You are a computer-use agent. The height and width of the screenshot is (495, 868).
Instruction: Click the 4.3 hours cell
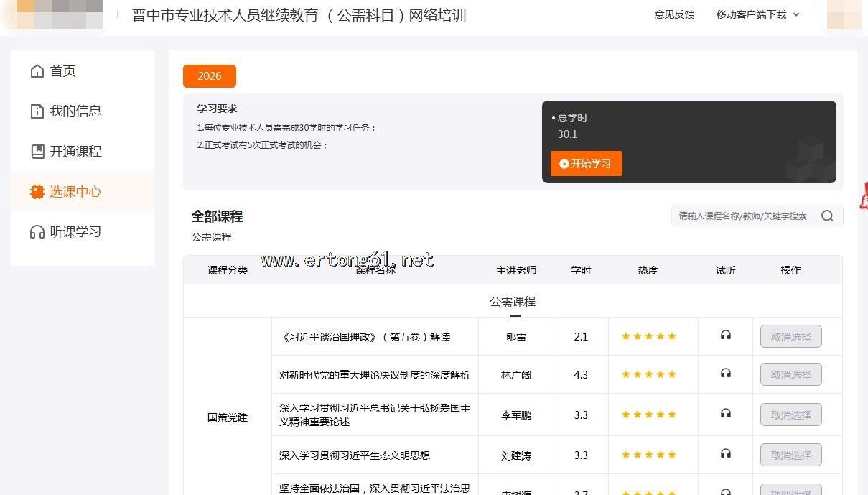[581, 375]
